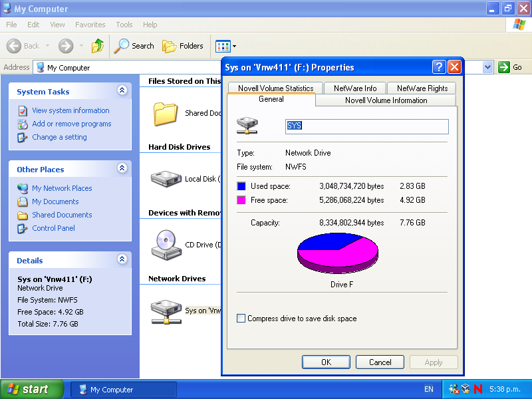Click the Properties help question button
Image resolution: width=532 pixels, height=399 pixels.
[439, 67]
